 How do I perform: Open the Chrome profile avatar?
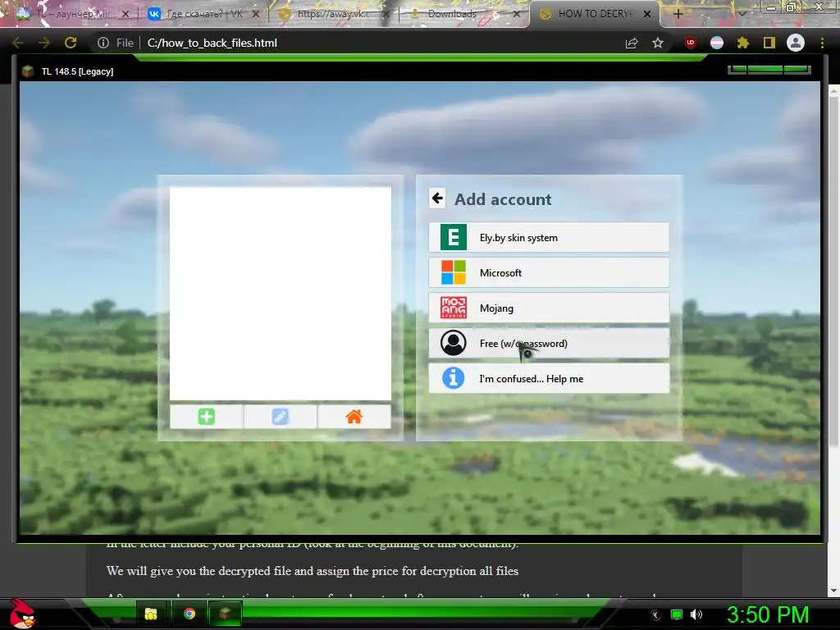796,43
